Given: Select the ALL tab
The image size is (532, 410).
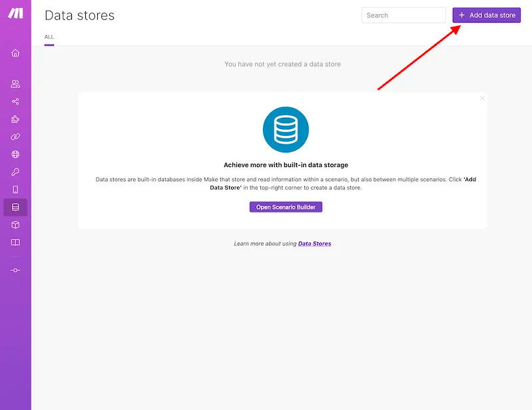Looking at the screenshot, I should coord(49,37).
